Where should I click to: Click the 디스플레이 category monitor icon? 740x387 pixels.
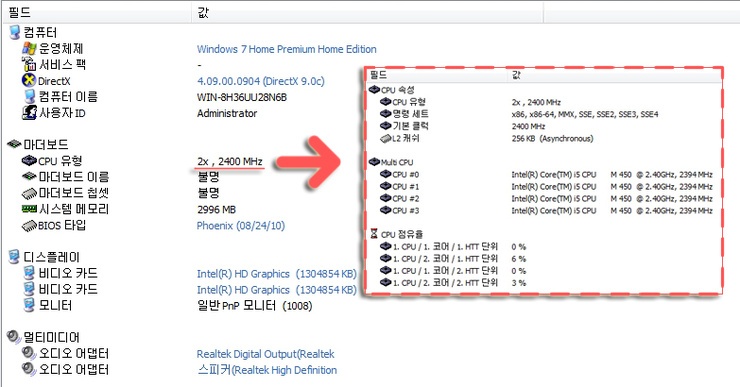coord(14,257)
